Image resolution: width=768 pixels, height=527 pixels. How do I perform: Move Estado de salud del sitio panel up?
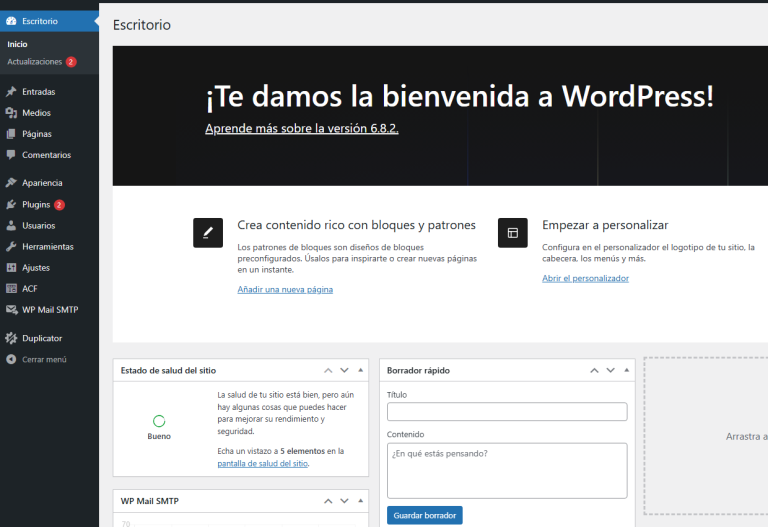[x=328, y=370]
